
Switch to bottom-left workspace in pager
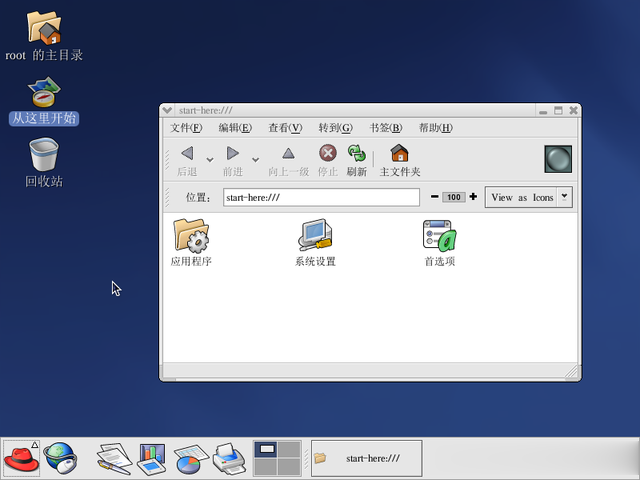point(265,467)
